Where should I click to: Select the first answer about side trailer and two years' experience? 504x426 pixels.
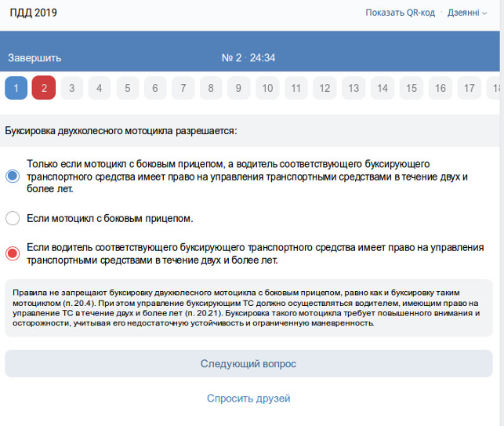click(x=13, y=177)
